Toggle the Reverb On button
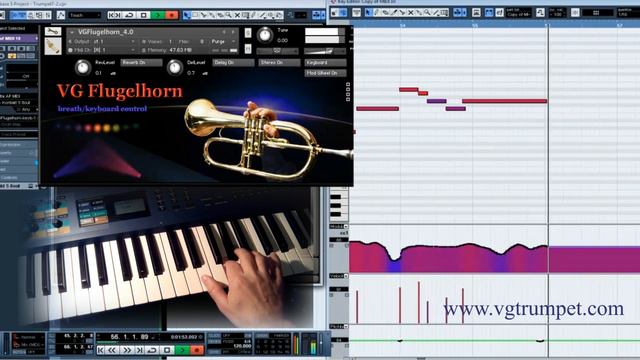Image resolution: width=640 pixels, height=360 pixels. 141,62
